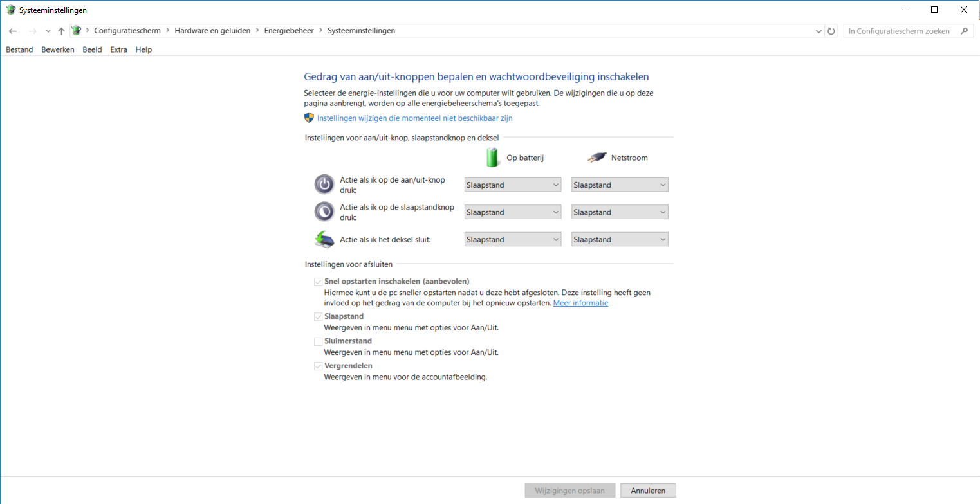Navigate to Energiebeheer breadcrumb
980x504 pixels.
point(289,31)
